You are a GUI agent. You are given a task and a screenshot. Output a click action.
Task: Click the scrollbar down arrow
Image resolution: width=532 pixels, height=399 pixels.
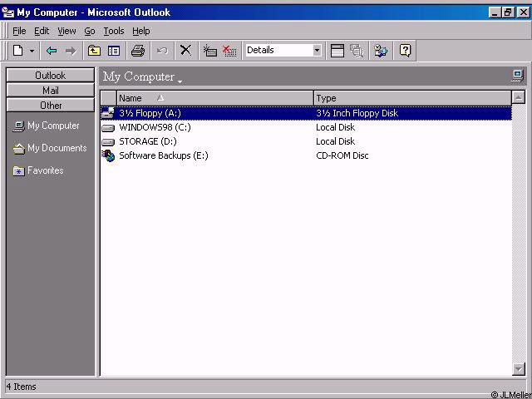click(x=519, y=368)
